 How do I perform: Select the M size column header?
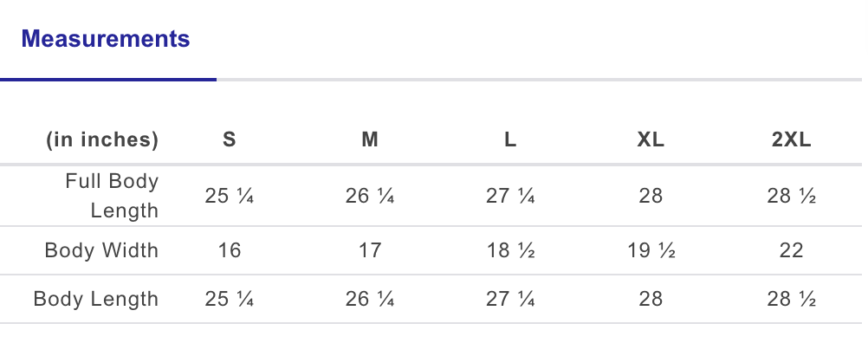(370, 139)
